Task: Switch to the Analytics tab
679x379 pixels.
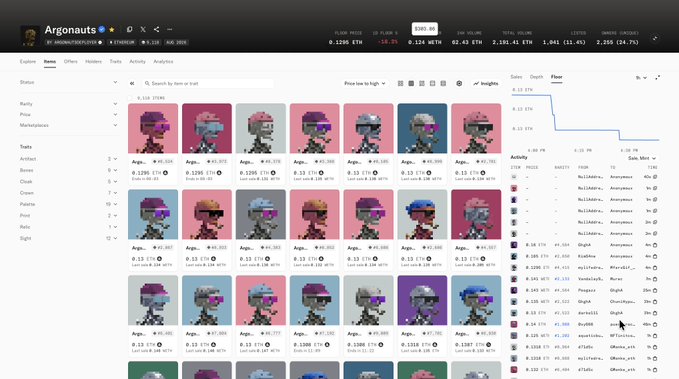Action: [163, 62]
